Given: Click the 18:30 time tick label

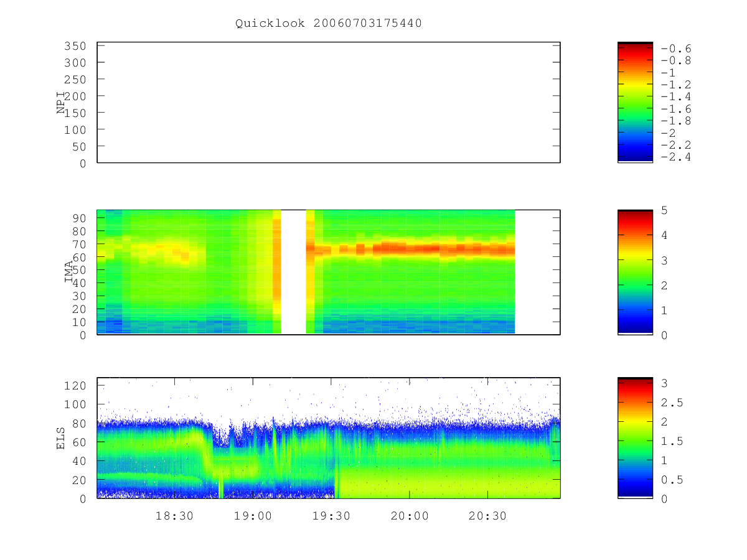Looking at the screenshot, I should point(174,516).
